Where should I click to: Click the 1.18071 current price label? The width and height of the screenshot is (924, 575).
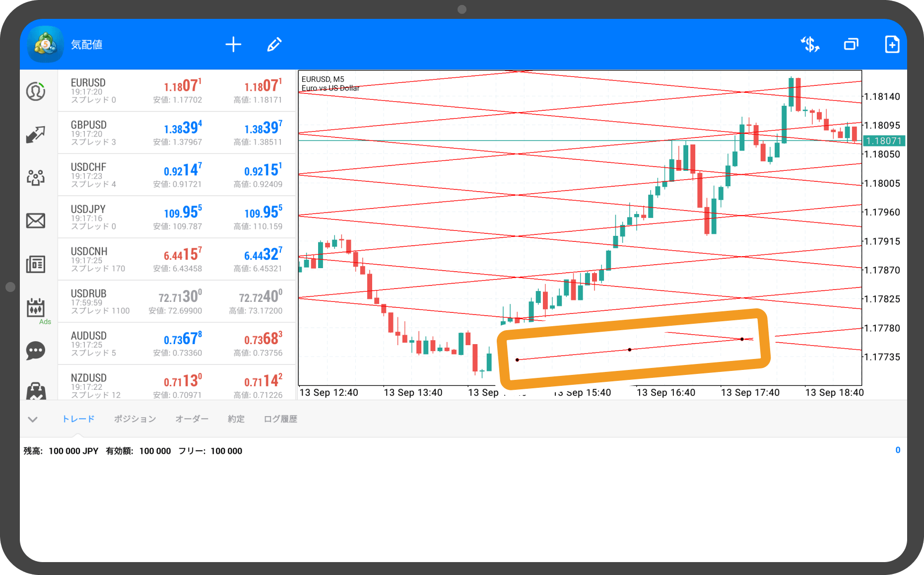click(884, 141)
